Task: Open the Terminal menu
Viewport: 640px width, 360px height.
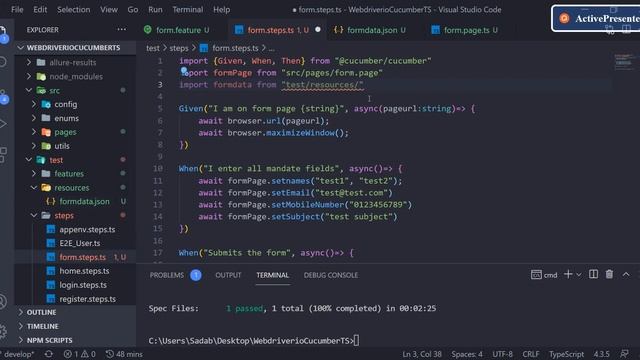Action: tap(188, 9)
